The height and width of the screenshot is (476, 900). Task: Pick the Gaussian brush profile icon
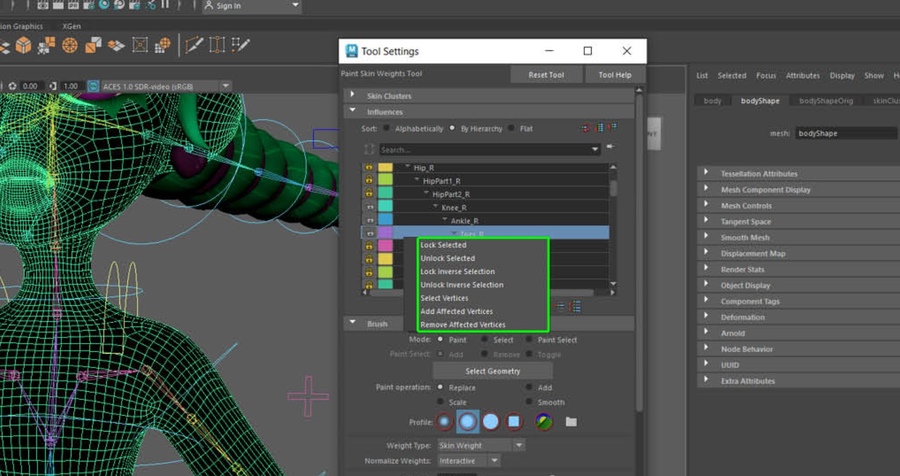tap(443, 422)
